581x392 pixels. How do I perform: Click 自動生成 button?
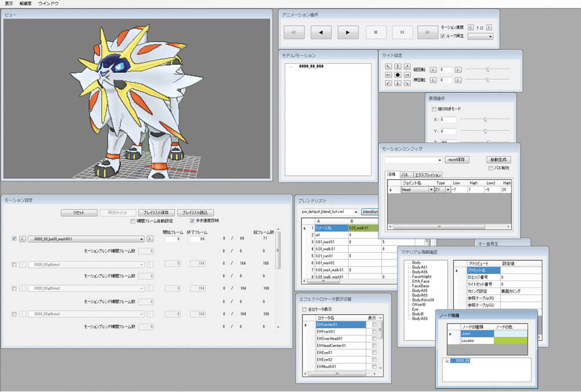tap(498, 160)
